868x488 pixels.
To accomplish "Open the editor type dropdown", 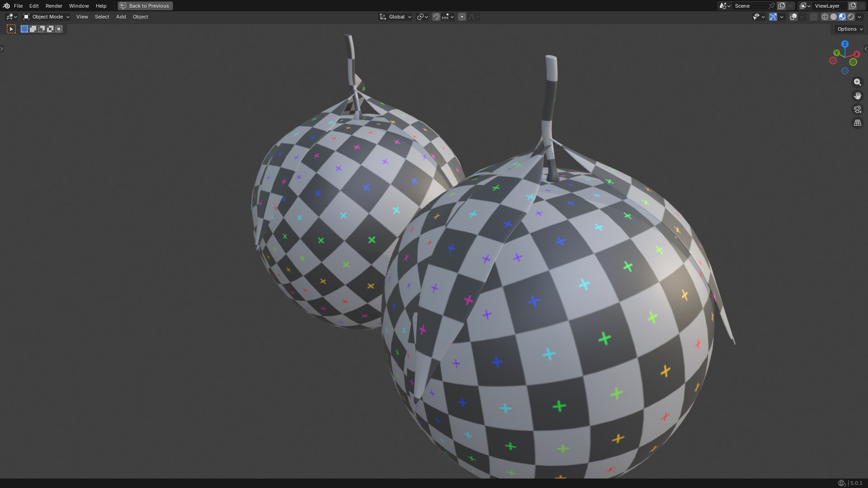I will pyautogui.click(x=11, y=17).
